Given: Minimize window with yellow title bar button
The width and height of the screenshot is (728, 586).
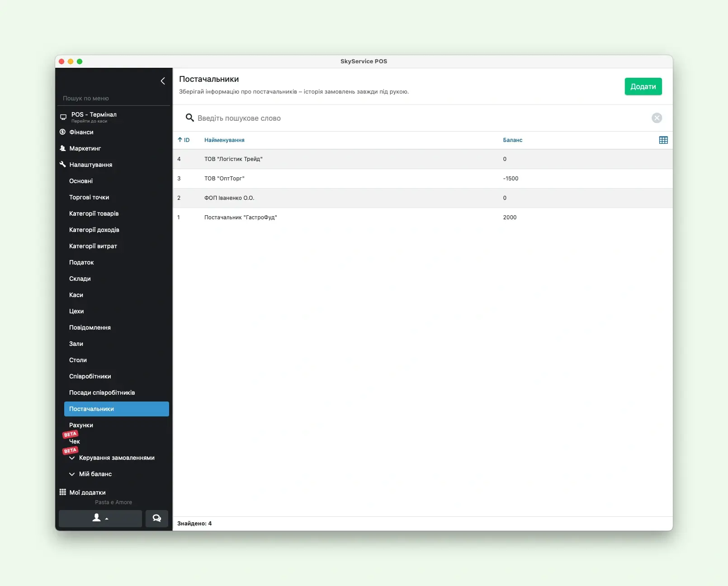Looking at the screenshot, I should tap(71, 61).
